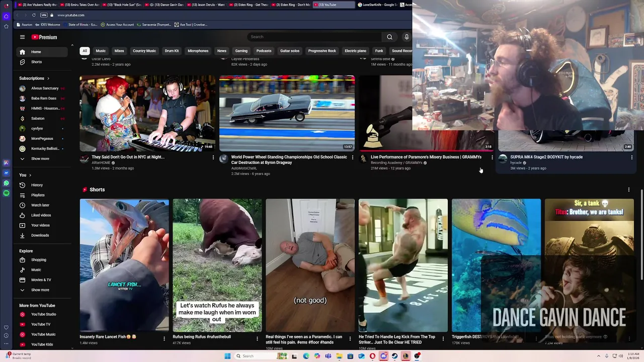Open Downloads in the sidebar
Screen dimensions: 644x362
(x=42, y=235)
